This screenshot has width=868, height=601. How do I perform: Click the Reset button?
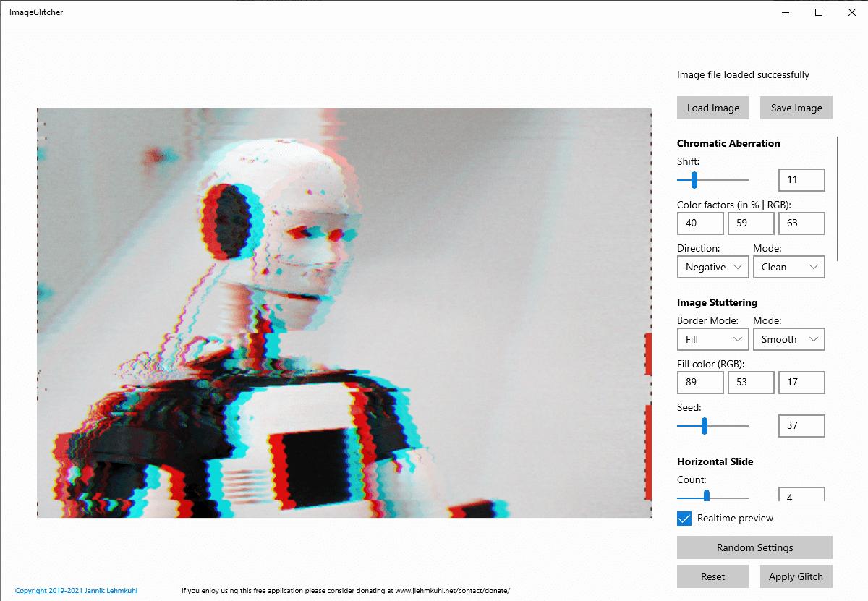click(x=713, y=576)
